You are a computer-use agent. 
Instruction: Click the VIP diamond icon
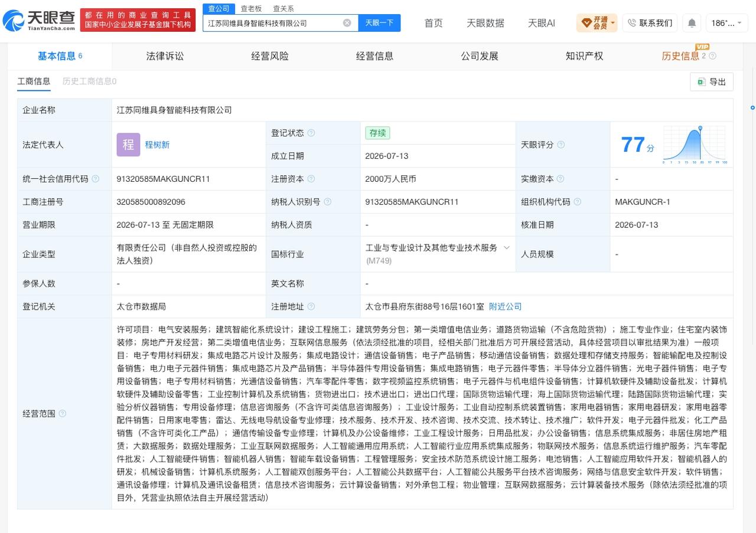coord(586,23)
